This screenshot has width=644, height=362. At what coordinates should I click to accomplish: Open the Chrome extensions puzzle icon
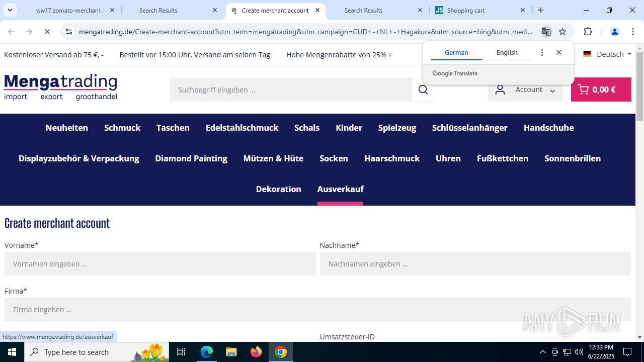(588, 32)
